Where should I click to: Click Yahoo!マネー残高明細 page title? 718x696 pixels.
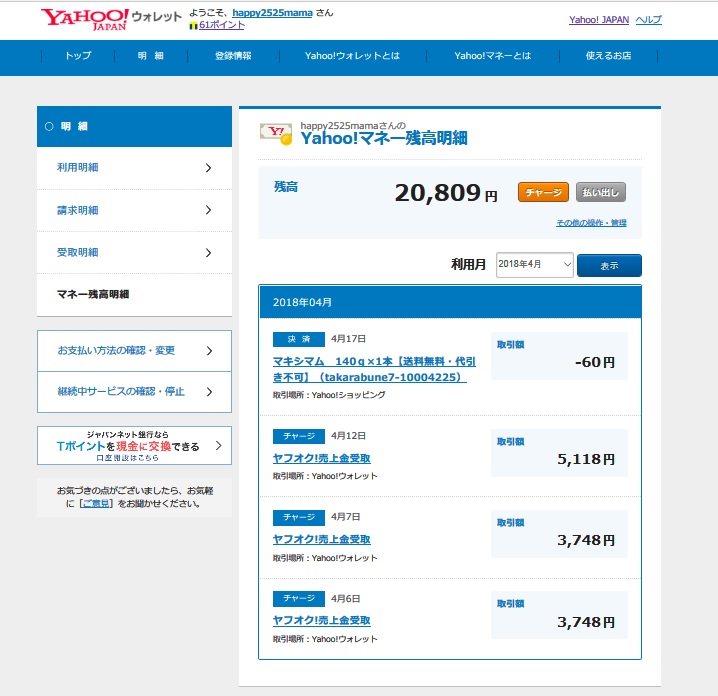pos(384,138)
